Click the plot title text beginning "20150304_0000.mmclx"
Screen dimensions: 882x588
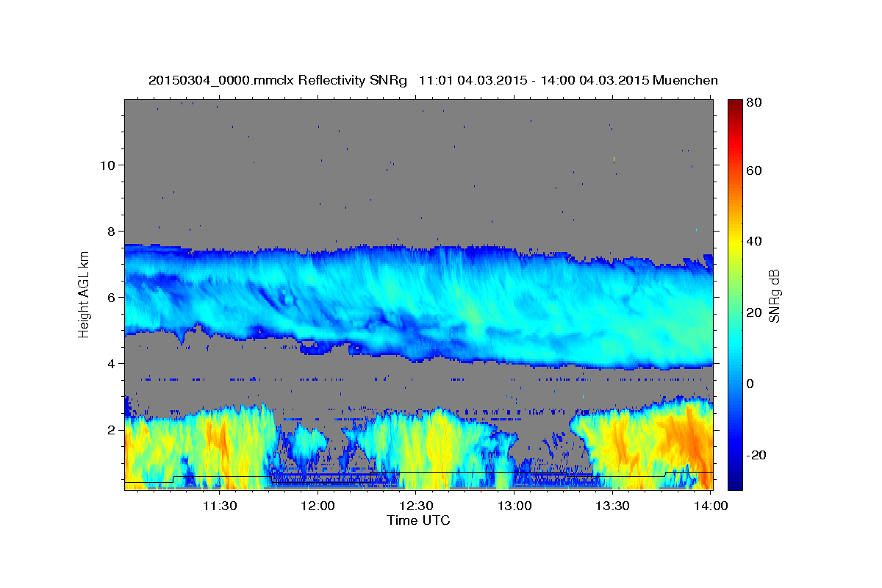coord(433,80)
